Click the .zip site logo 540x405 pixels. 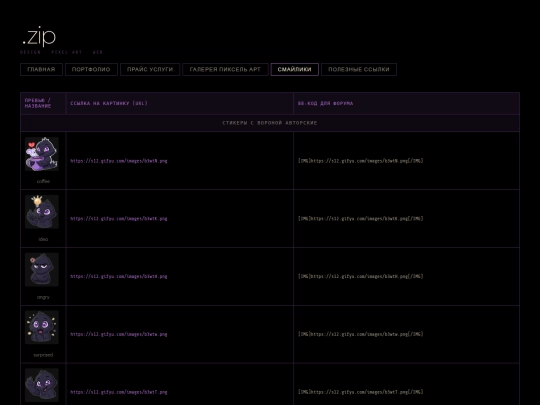pyautogui.click(x=39, y=37)
